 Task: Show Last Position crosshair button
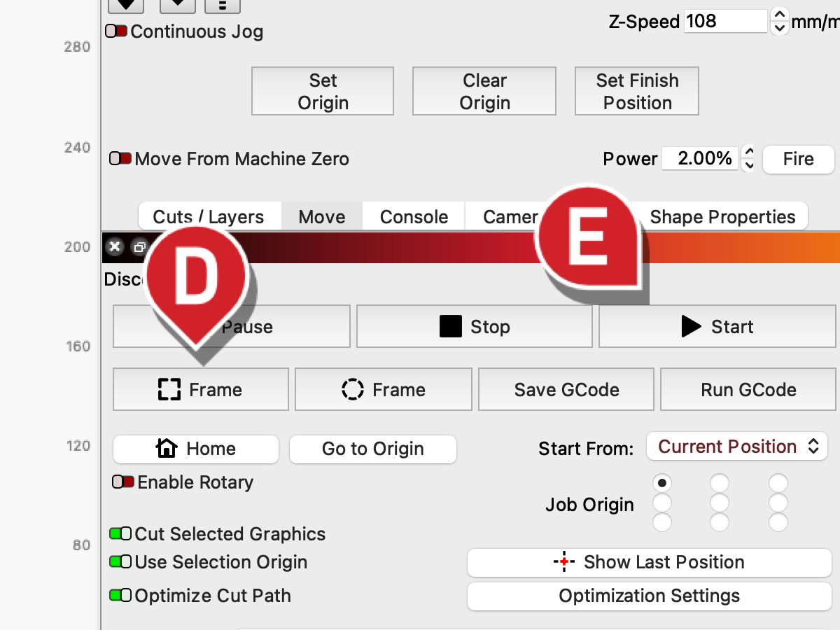point(650,562)
